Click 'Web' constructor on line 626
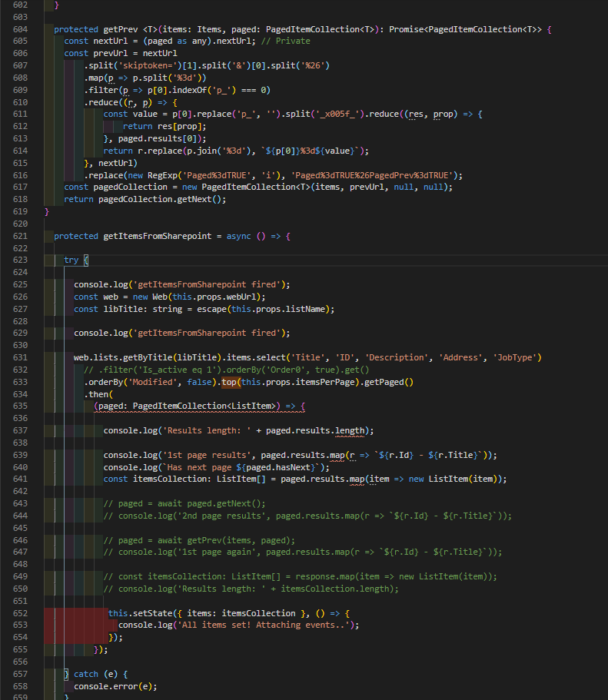Image resolution: width=608 pixels, height=700 pixels. click(160, 297)
